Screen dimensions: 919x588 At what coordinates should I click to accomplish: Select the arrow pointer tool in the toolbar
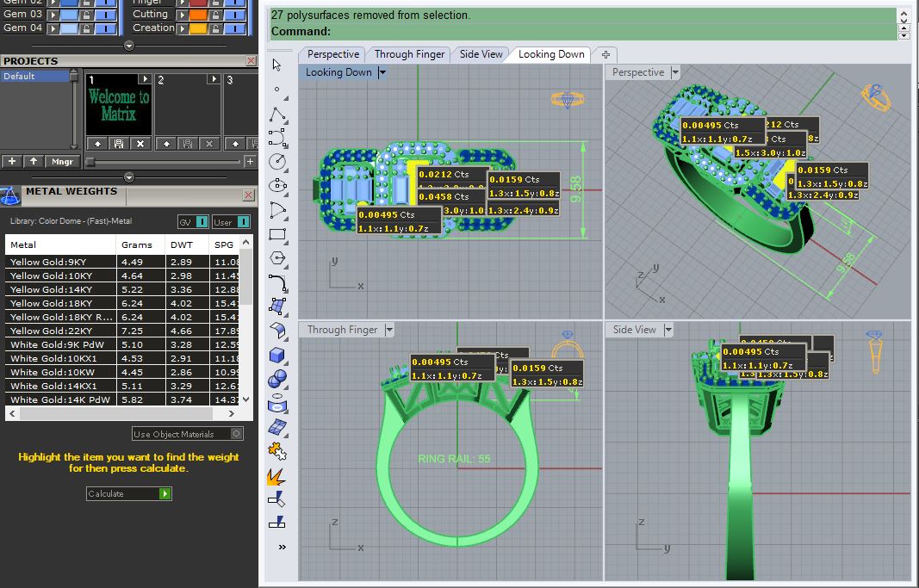[276, 65]
